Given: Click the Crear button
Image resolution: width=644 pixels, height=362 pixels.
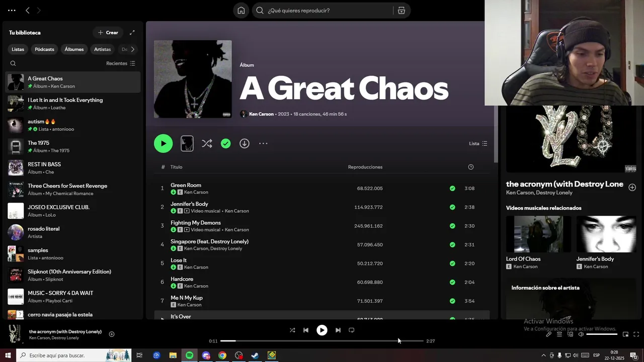Looking at the screenshot, I should click(x=108, y=33).
